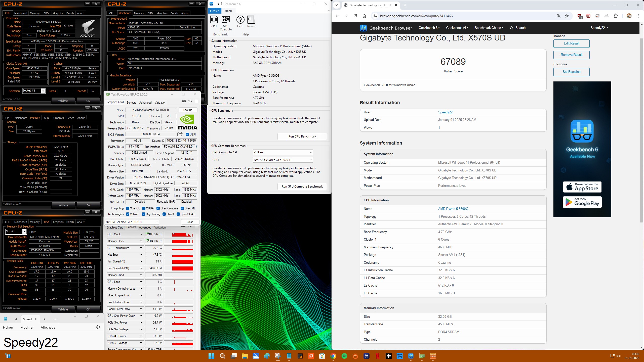Open Speedy22 account dropdown in navbar
Image resolution: width=644 pixels, height=362 pixels.
coord(599,28)
